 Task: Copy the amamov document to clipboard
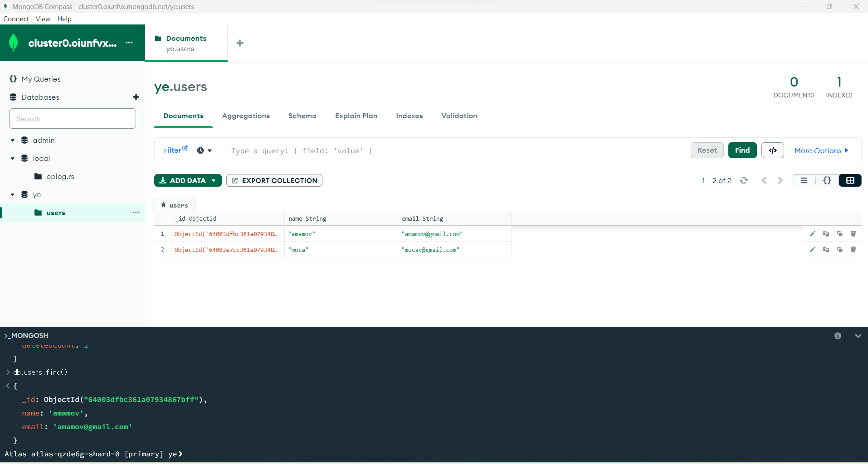[x=826, y=234]
